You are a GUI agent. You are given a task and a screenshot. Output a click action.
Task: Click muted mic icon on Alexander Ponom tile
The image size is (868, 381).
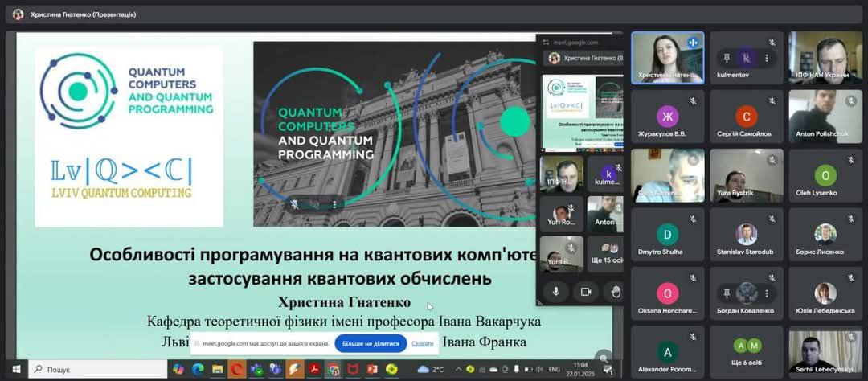(693, 336)
